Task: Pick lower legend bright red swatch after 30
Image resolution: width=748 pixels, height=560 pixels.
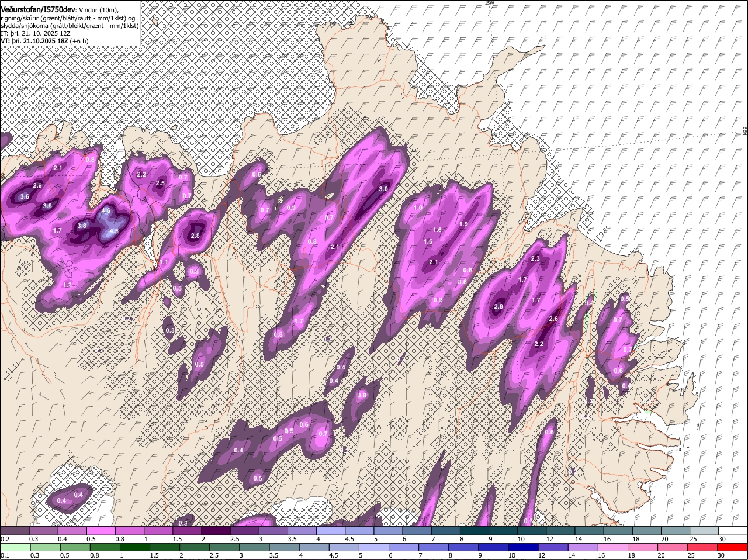Action: tap(733, 547)
